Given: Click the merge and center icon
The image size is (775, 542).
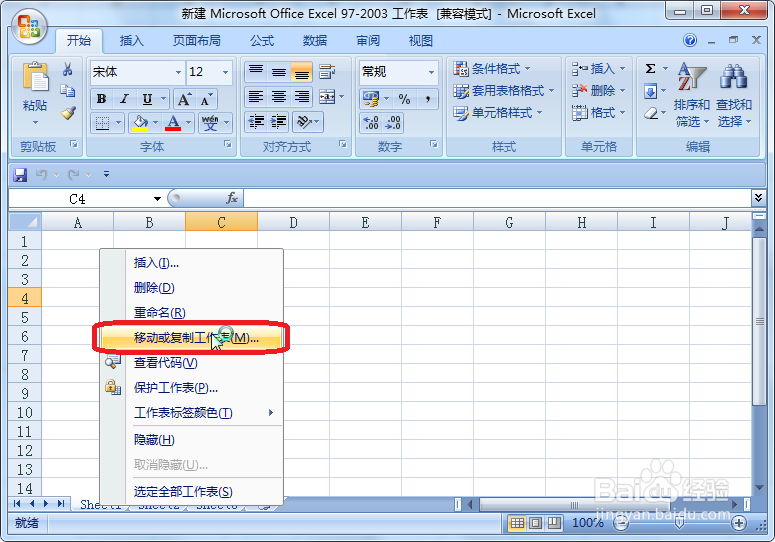Looking at the screenshot, I should (x=327, y=96).
